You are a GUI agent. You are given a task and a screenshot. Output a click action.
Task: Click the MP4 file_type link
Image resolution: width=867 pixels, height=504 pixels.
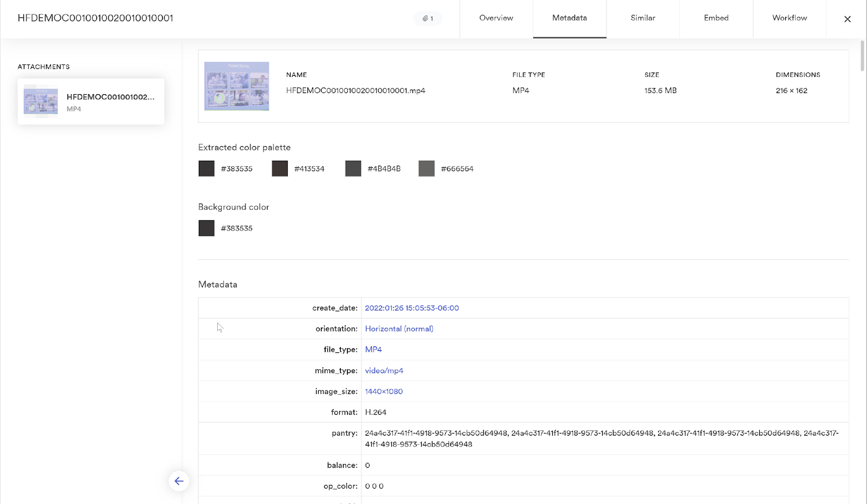coord(373,350)
